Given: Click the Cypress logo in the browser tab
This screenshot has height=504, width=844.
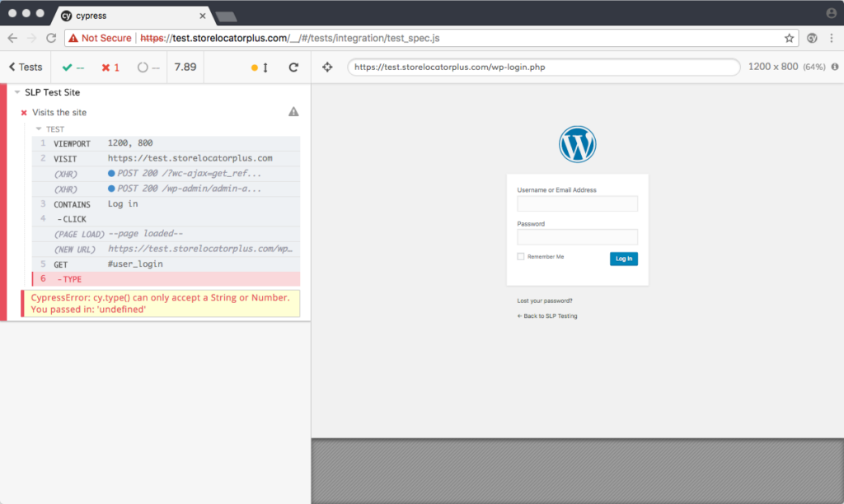Looking at the screenshot, I should point(68,14).
